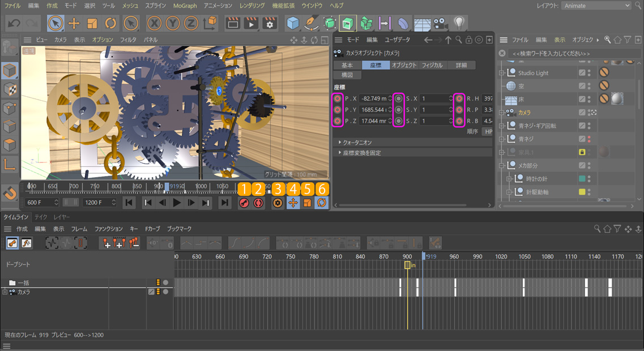This screenshot has height=351, width=644.
Task: Open the render settings gear clapperboard icon
Action: (x=270, y=23)
